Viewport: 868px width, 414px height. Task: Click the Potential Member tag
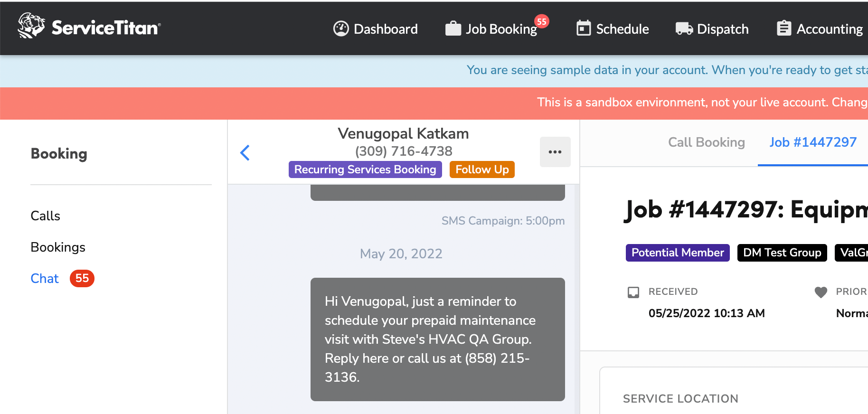pos(678,253)
